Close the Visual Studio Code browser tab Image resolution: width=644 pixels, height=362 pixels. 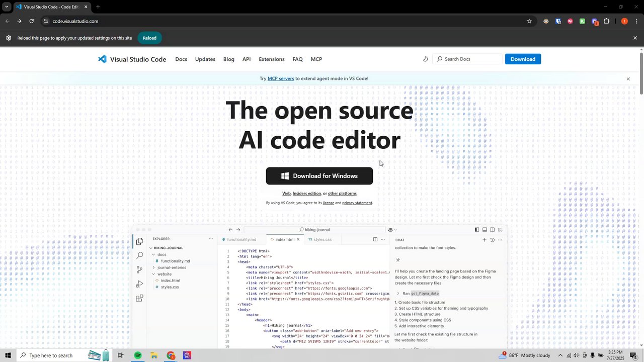pos(86,7)
